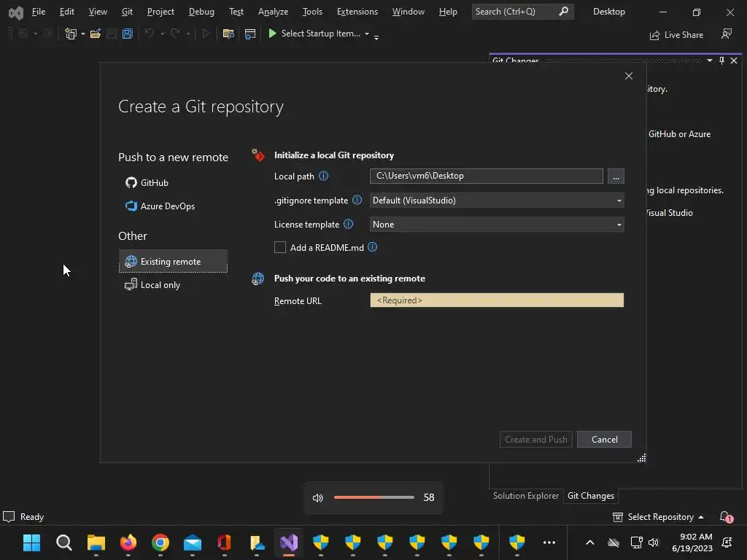Open the Git menu

127,12
